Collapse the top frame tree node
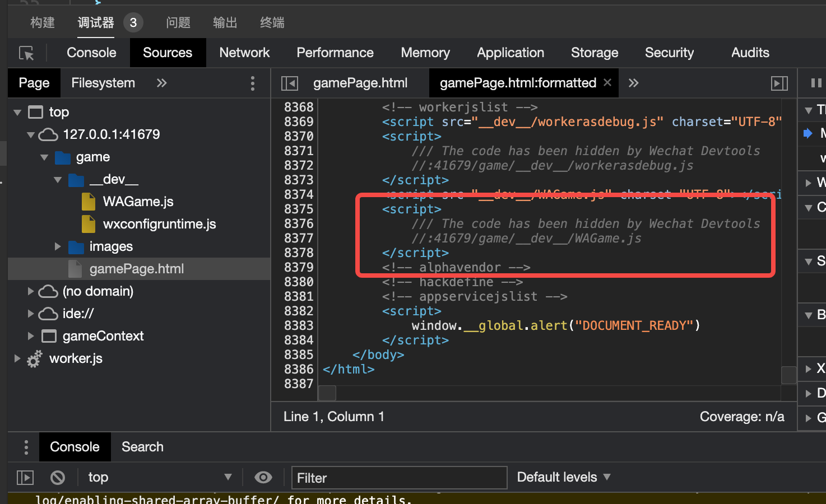This screenshot has width=826, height=504. coord(17,113)
